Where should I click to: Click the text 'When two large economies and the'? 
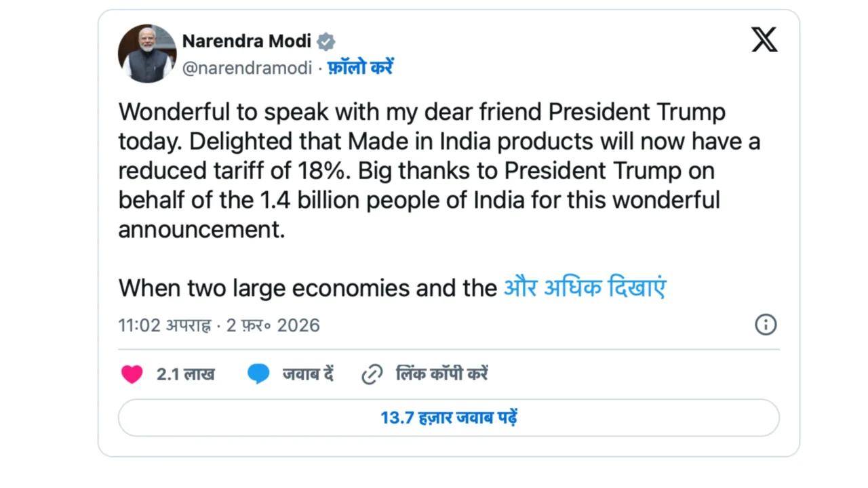point(308,288)
